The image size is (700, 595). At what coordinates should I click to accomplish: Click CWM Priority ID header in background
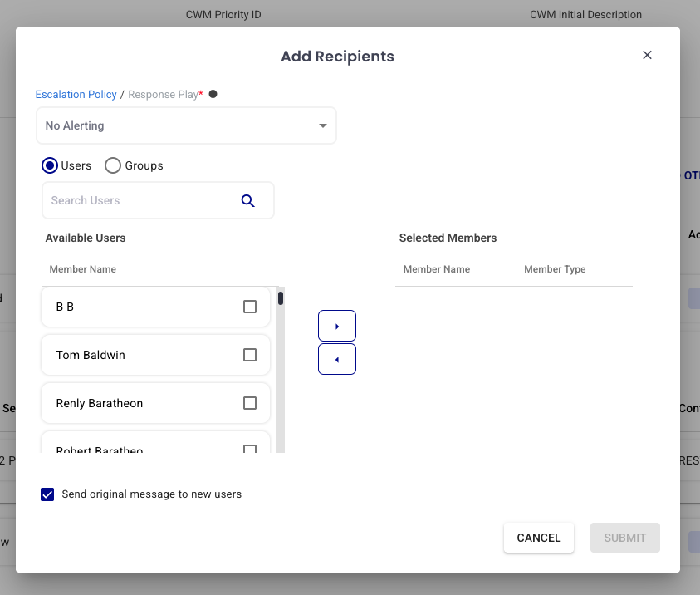(223, 15)
